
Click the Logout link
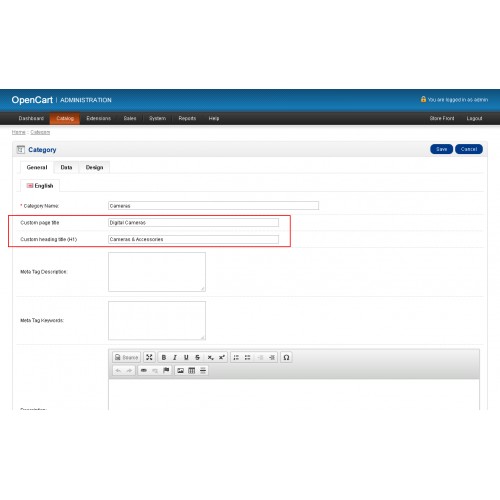pos(474,118)
